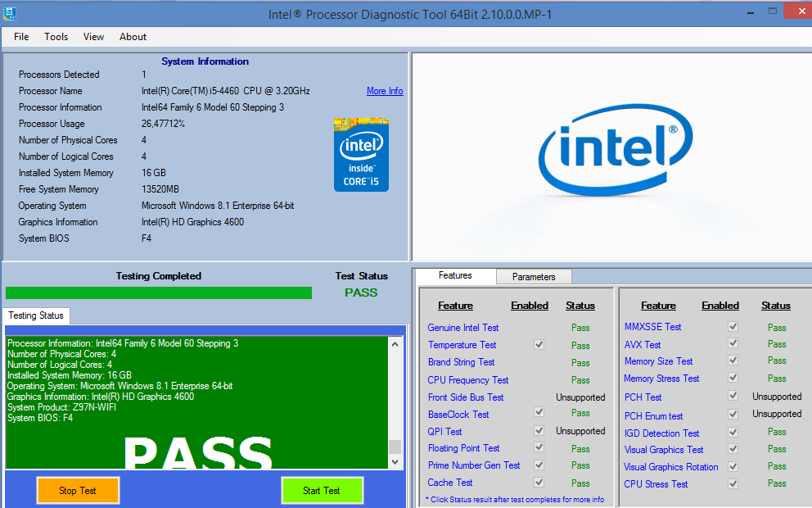This screenshot has width=812, height=508.
Task: Toggle the AVX Test checkbox
Action: click(x=733, y=342)
